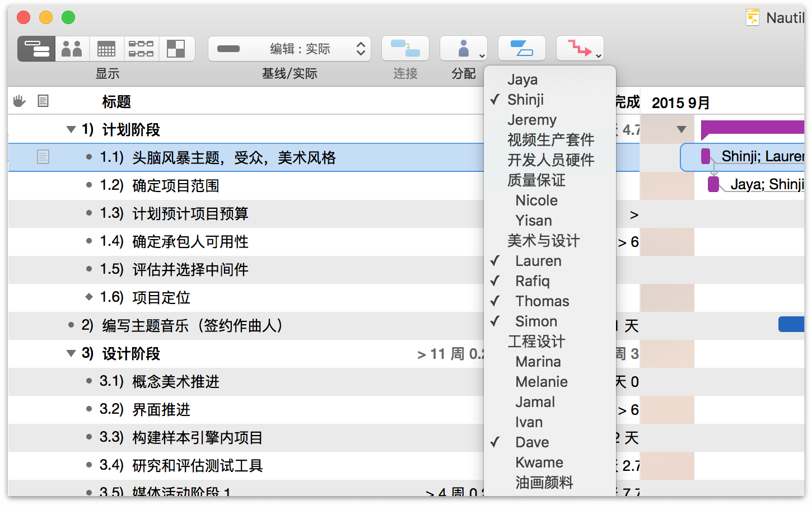Assign Jeremy from the resource menu

[x=531, y=120]
